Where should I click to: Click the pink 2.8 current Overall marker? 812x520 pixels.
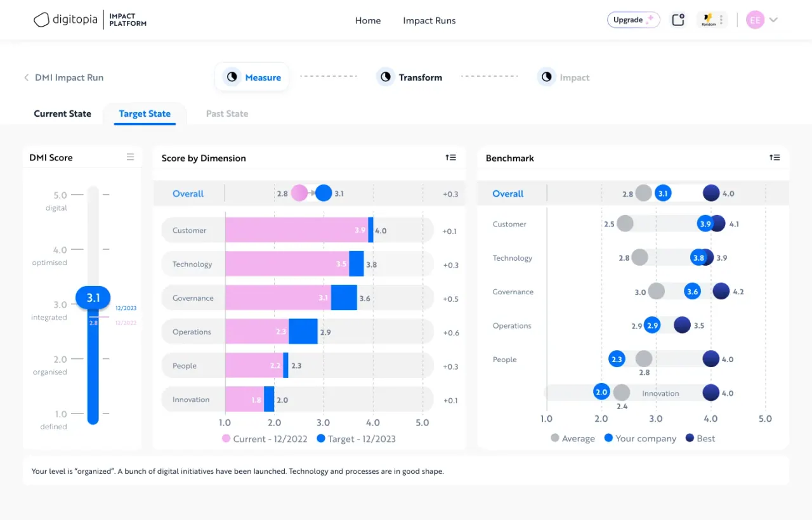(x=299, y=193)
